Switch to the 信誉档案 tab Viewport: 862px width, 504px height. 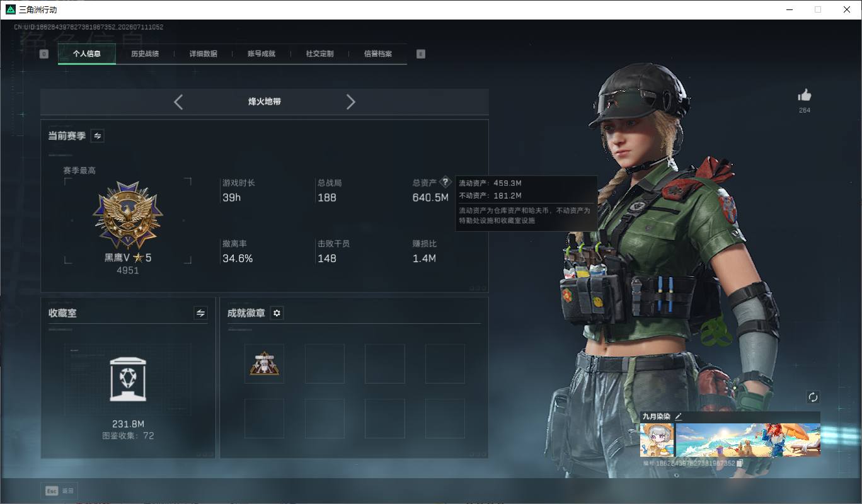pos(378,54)
